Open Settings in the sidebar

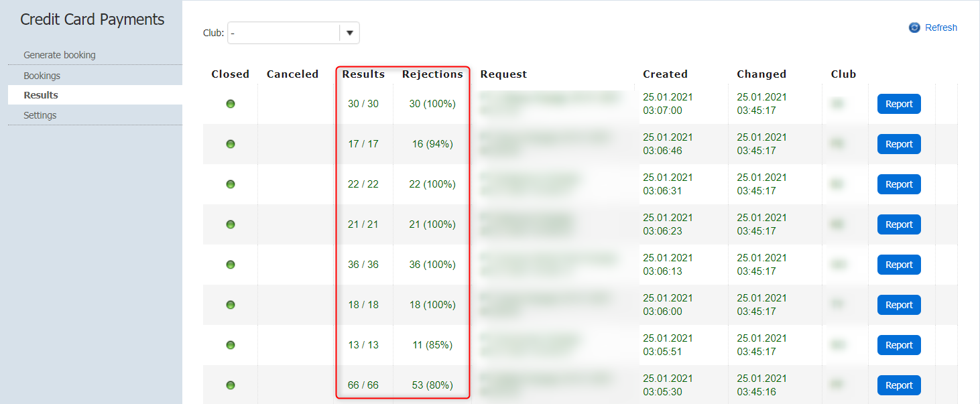point(40,115)
